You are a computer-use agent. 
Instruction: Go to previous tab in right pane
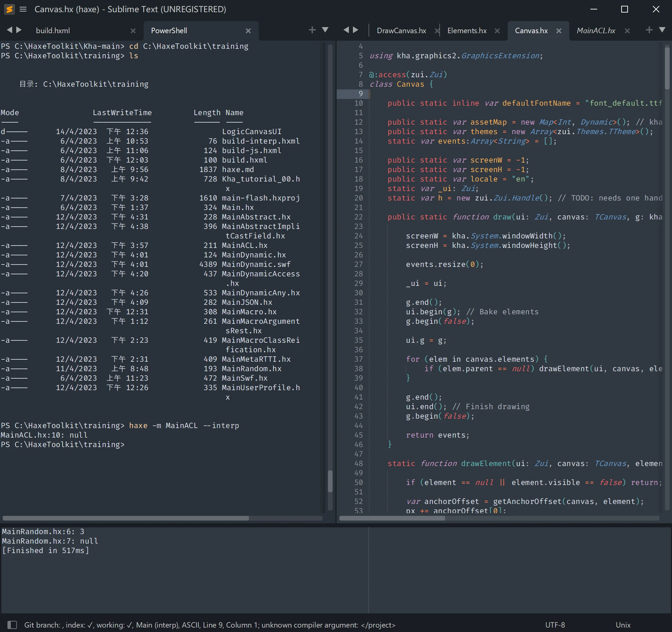click(346, 30)
